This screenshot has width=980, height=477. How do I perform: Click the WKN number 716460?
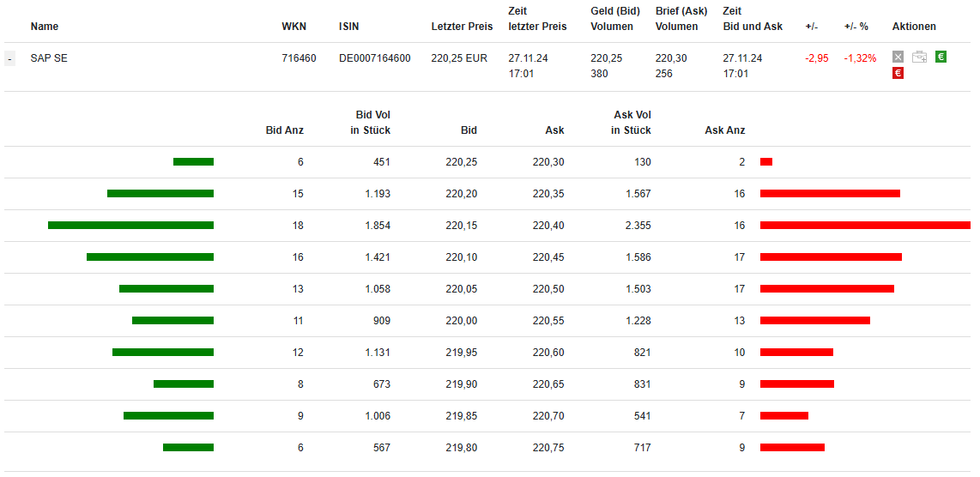click(x=299, y=58)
